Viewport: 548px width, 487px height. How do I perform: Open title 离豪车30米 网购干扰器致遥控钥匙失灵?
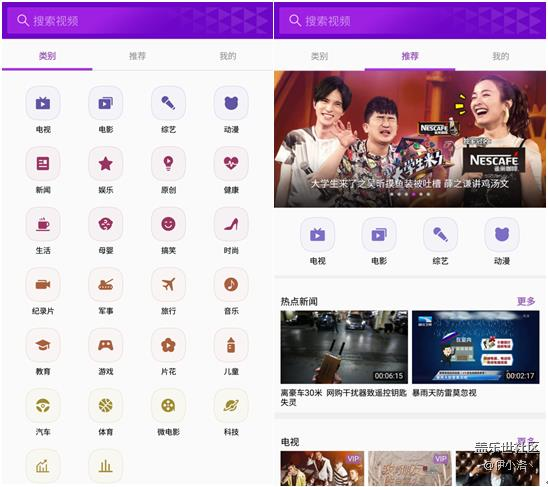point(344,398)
